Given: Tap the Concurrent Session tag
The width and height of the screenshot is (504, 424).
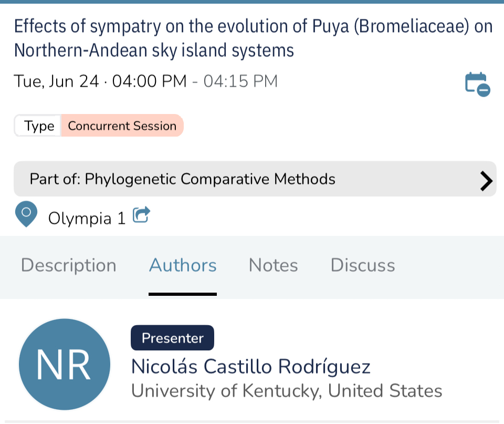Looking at the screenshot, I should pos(122,126).
